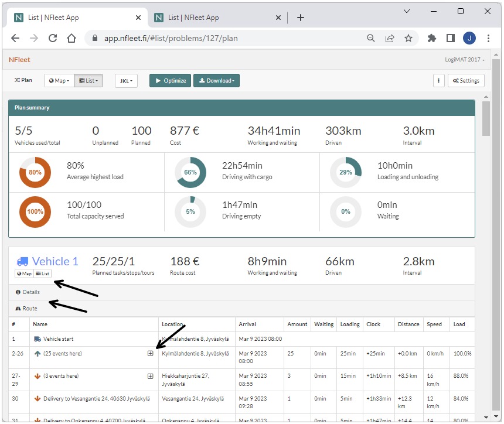Click the zoom magnifier icon in address bar

[x=370, y=38]
